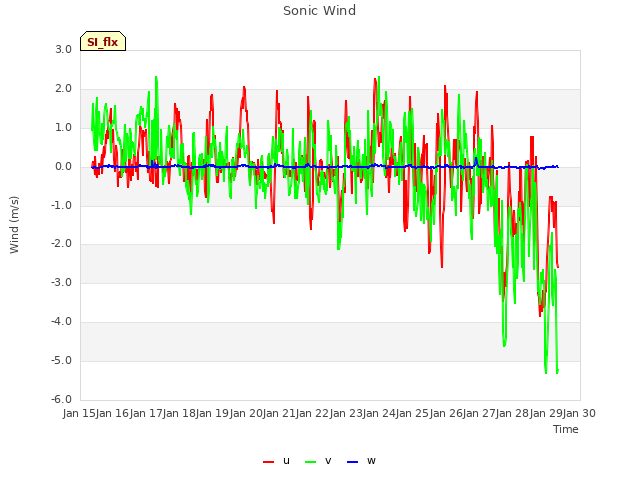Click the Jan 30 x-axis tick label

579,413
